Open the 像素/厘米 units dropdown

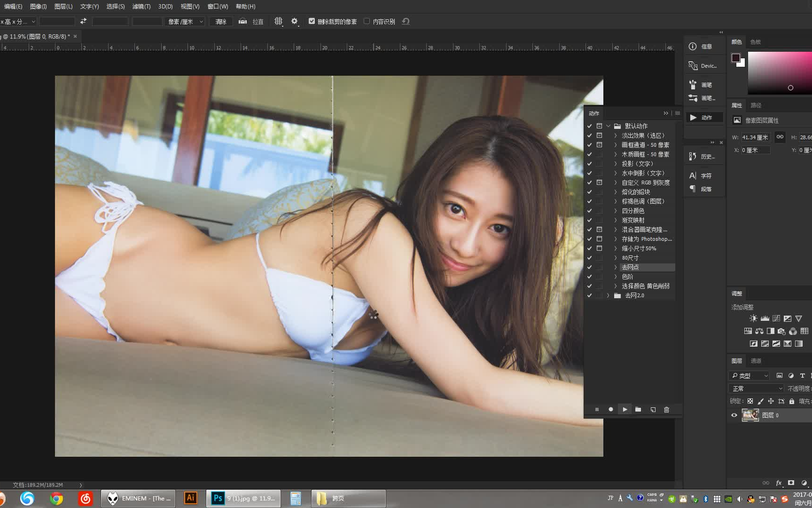click(x=186, y=22)
